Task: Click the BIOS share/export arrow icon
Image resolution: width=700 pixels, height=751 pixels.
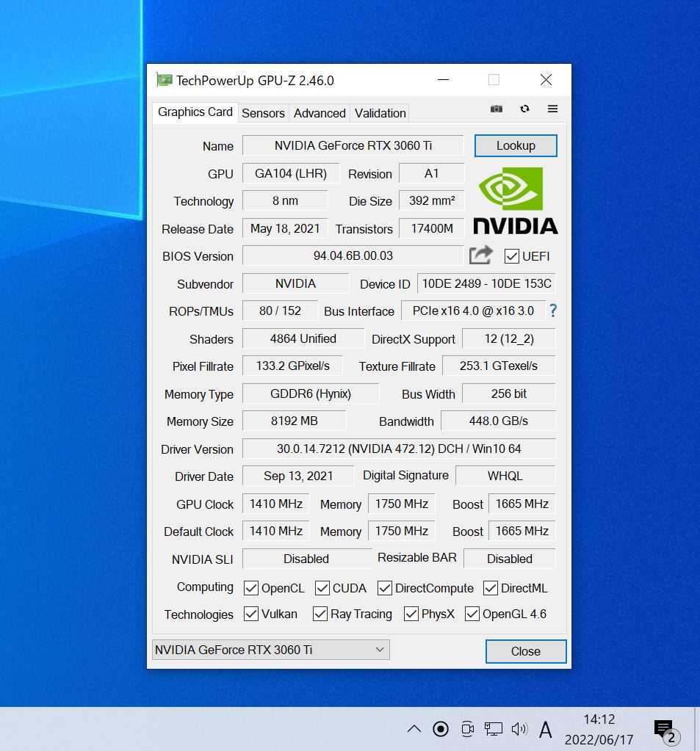Action: 480,255
